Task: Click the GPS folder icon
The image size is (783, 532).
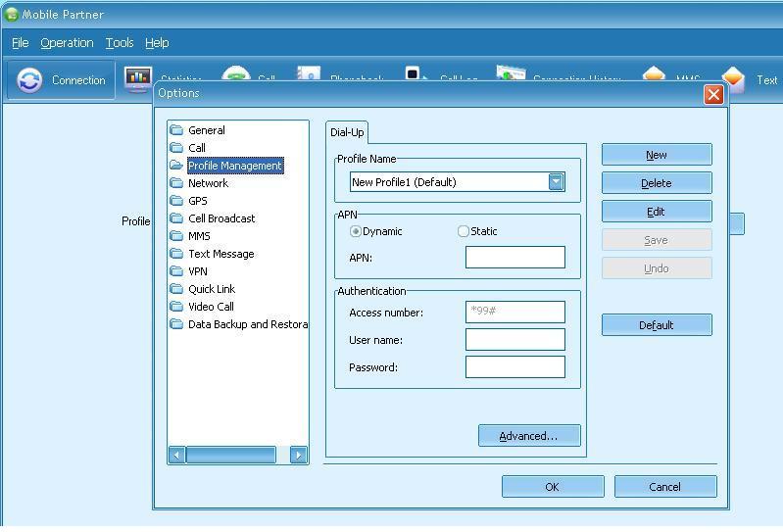Action: click(x=176, y=201)
